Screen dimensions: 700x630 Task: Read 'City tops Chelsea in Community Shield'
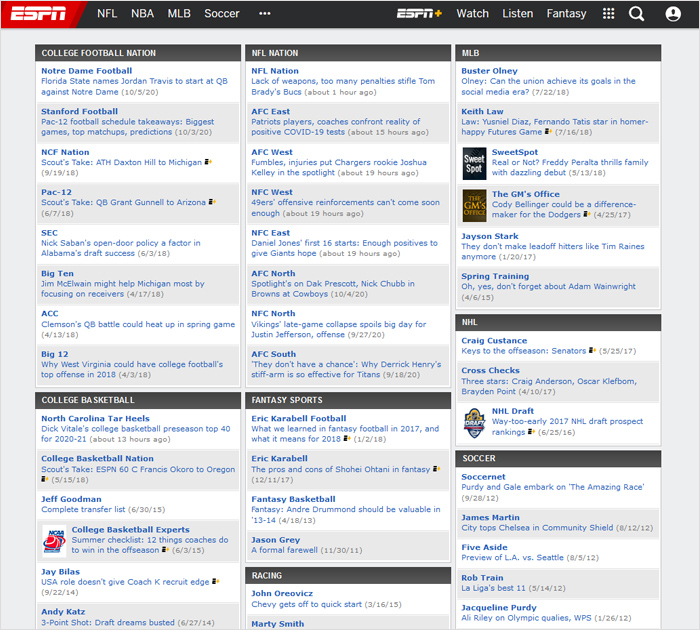pyautogui.click(x=537, y=528)
